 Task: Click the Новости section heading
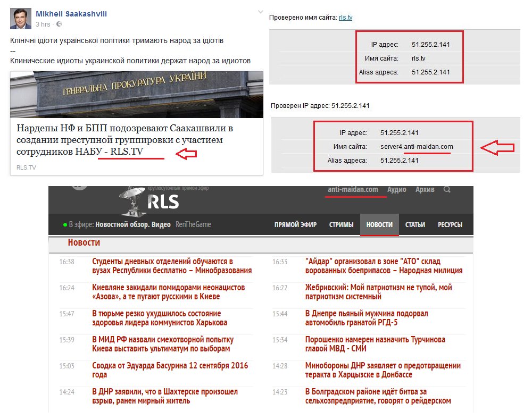[x=84, y=242]
